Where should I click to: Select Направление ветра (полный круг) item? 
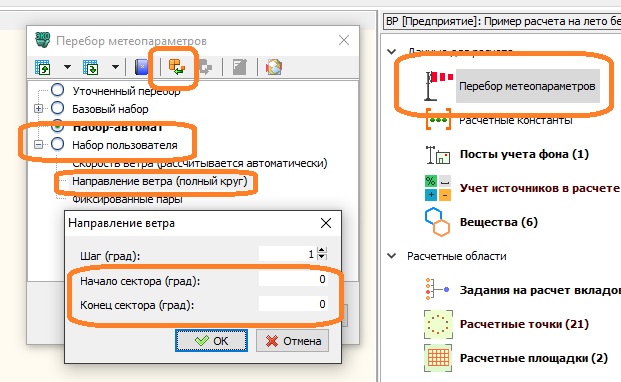(160, 181)
